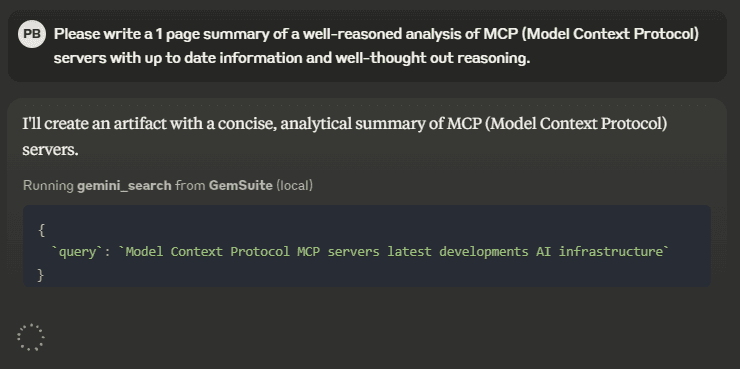
Task: Click the PB user avatar
Action: [x=32, y=34]
